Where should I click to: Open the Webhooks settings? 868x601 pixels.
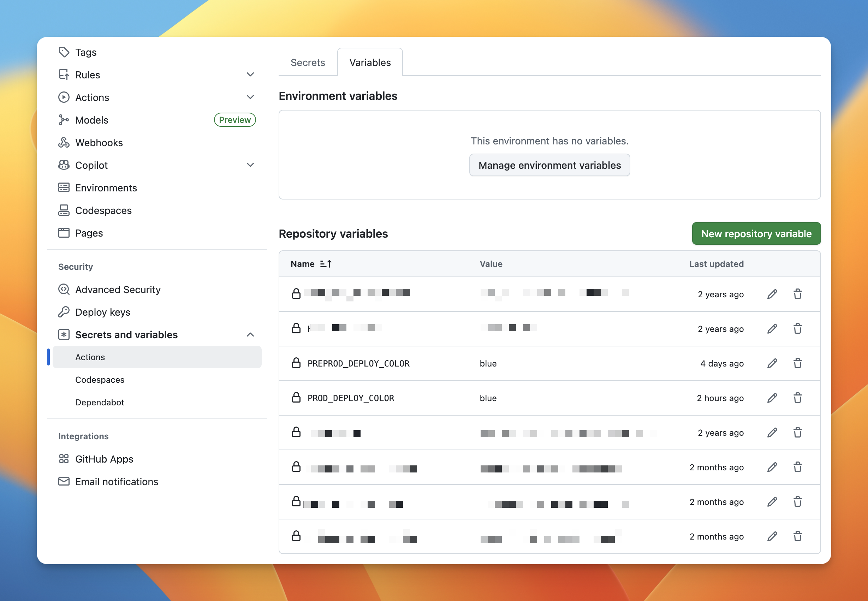[99, 142]
